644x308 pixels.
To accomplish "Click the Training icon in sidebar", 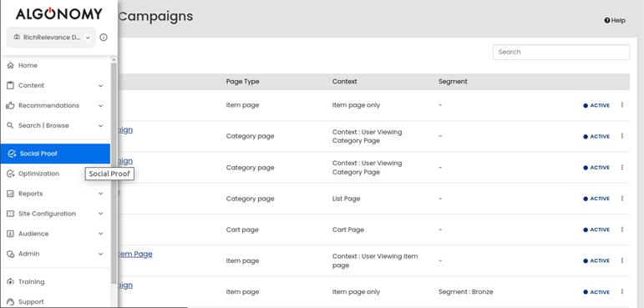I will pyautogui.click(x=11, y=282).
